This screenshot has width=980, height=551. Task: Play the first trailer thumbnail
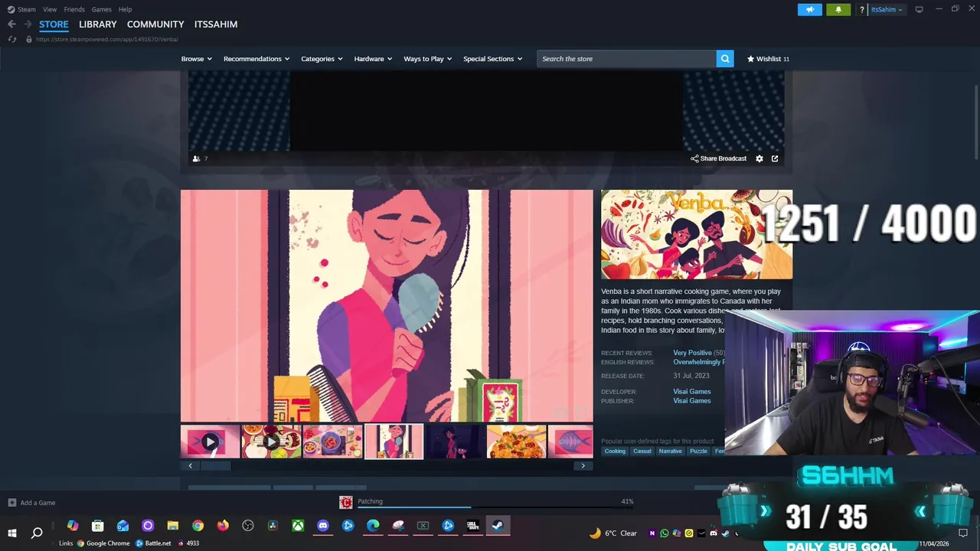(210, 442)
